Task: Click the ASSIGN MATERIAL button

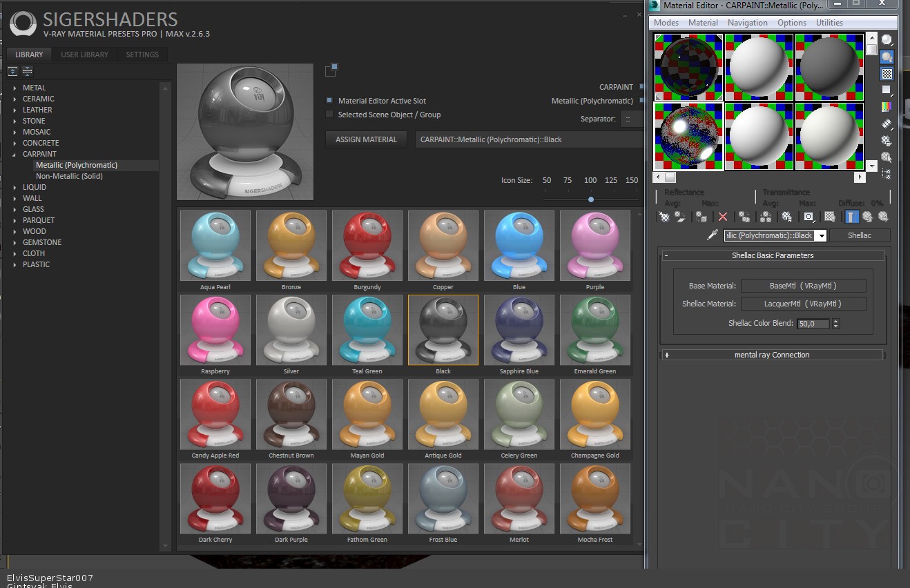Action: (x=366, y=139)
